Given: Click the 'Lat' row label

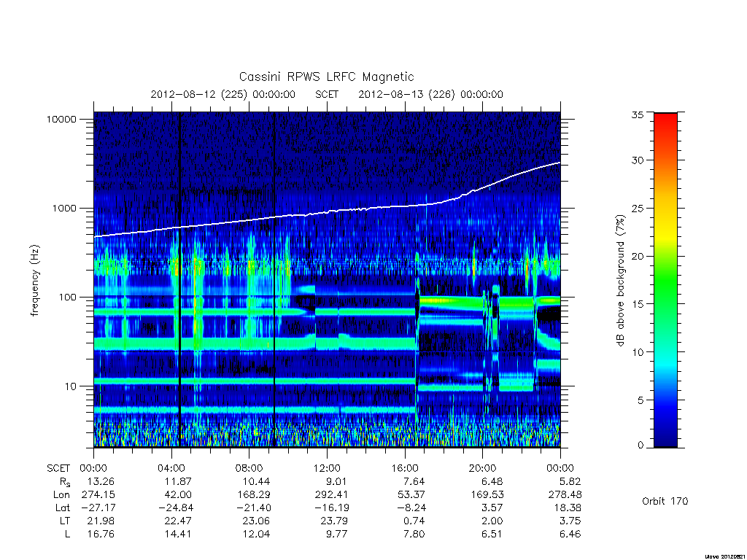Looking at the screenshot, I should click(63, 507).
